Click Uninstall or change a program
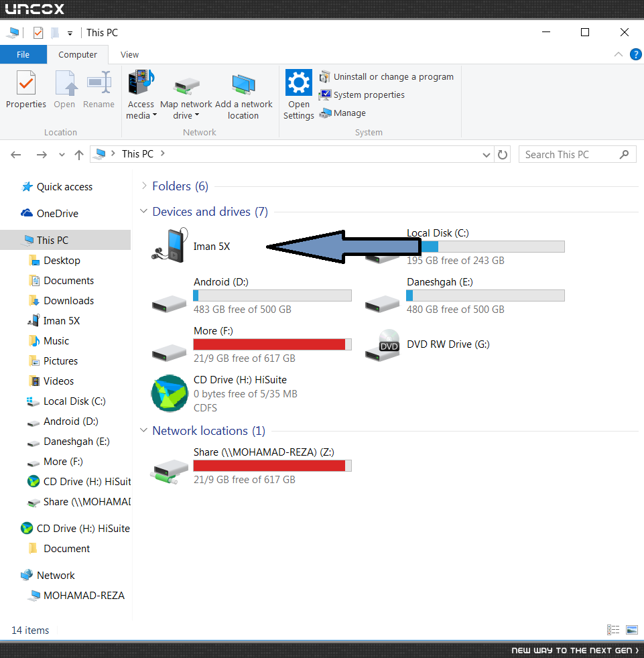The image size is (644, 658). click(x=386, y=77)
